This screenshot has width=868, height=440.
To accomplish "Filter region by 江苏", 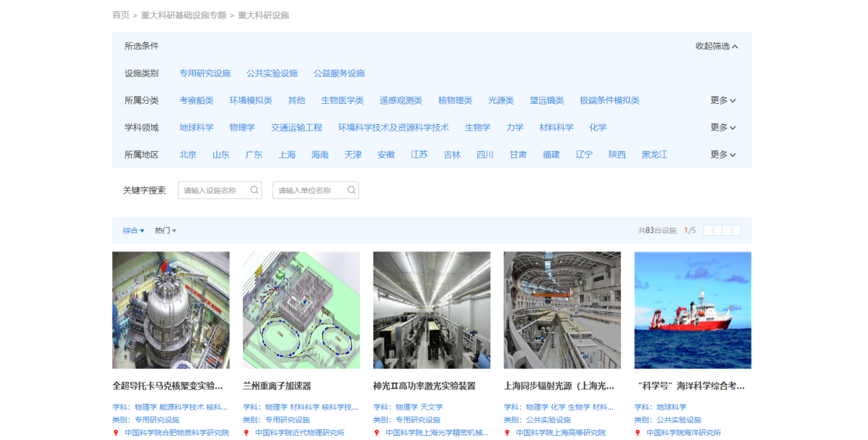I will [419, 155].
